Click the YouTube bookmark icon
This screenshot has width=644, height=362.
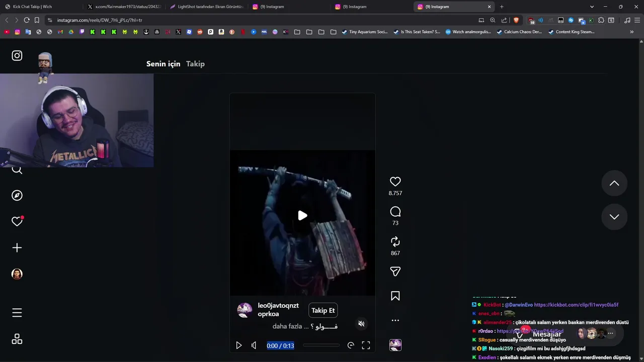pos(7,32)
